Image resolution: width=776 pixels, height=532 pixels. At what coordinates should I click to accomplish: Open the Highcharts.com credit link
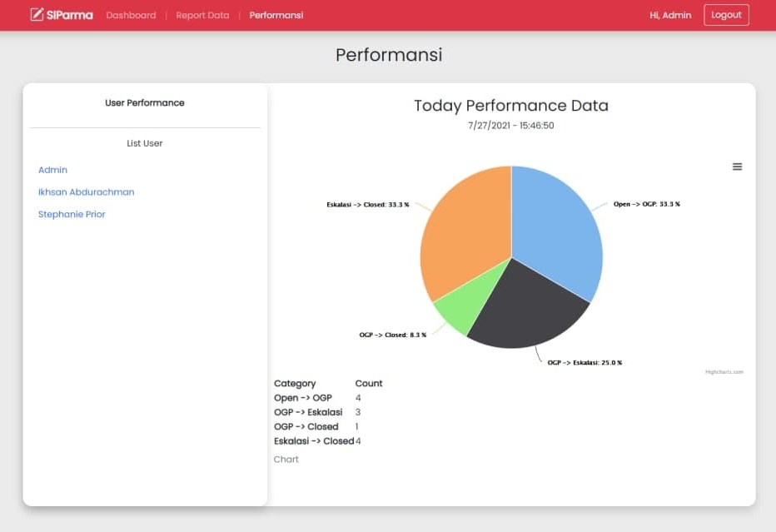tap(724, 372)
